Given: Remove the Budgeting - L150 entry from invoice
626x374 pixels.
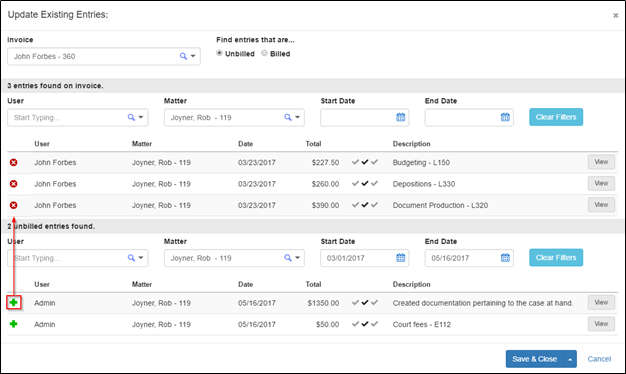Looking at the screenshot, I should [14, 162].
